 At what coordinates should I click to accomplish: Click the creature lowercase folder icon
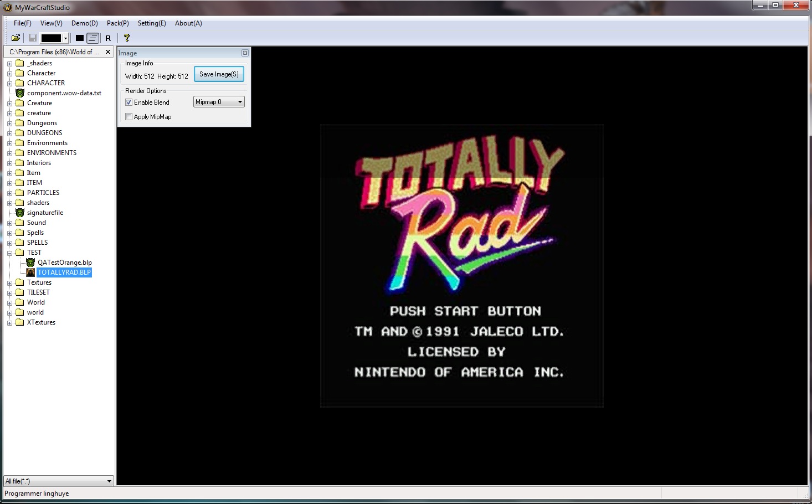20,113
